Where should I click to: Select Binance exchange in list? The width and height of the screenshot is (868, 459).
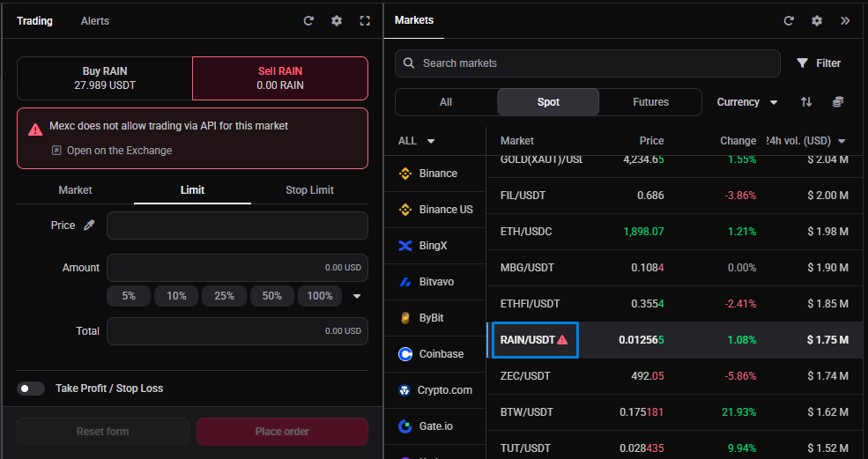pos(434,174)
